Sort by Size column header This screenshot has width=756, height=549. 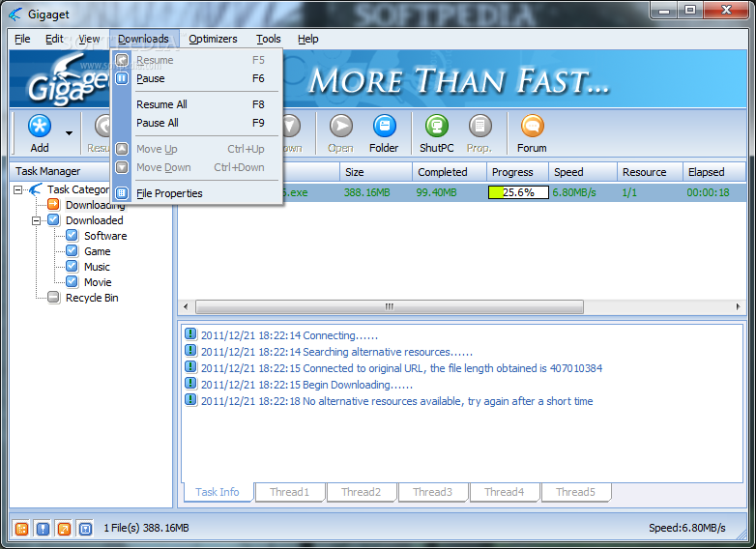tap(376, 172)
